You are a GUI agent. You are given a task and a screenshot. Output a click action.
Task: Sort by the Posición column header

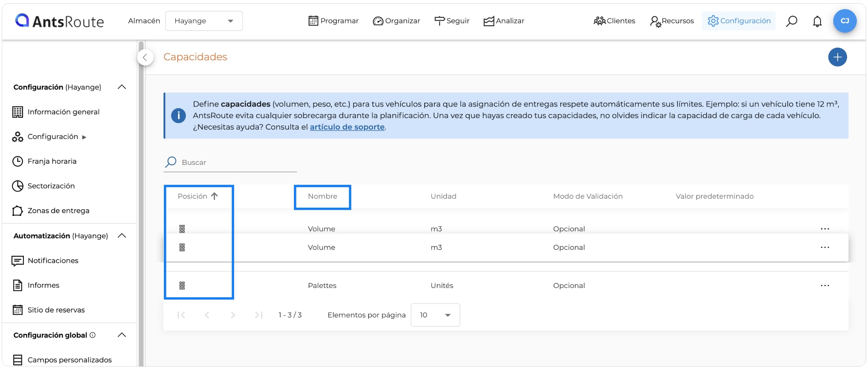[198, 196]
